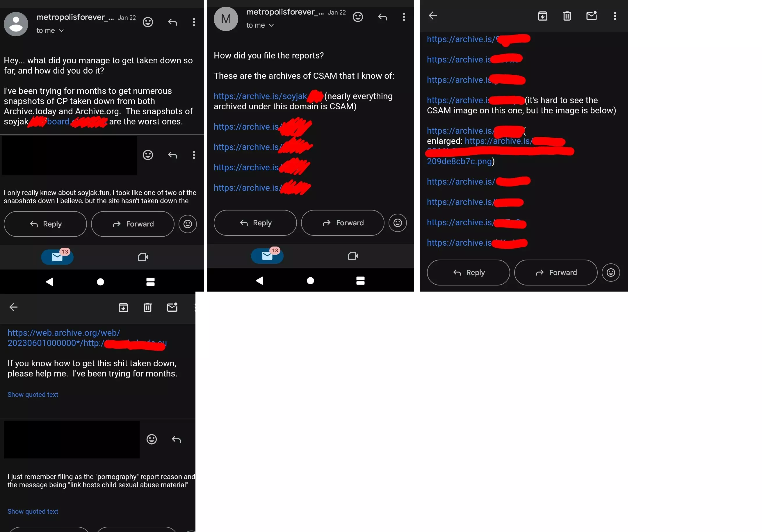
Task: Archive the email showing the web.archive.org link
Action: pyautogui.click(x=123, y=308)
